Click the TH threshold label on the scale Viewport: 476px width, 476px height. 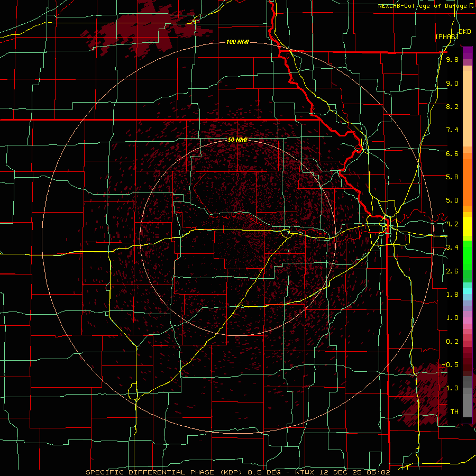tap(454, 412)
